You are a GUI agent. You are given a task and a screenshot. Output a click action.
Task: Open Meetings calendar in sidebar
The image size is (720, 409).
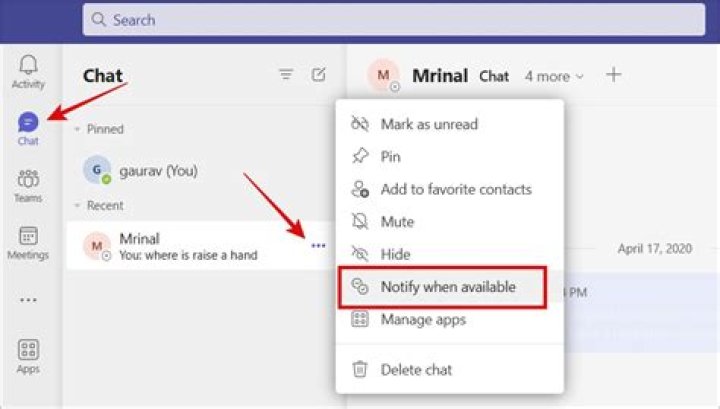coord(28,243)
